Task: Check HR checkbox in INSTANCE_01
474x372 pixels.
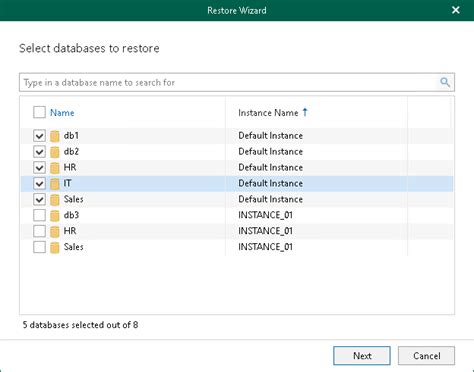Action: coord(39,231)
